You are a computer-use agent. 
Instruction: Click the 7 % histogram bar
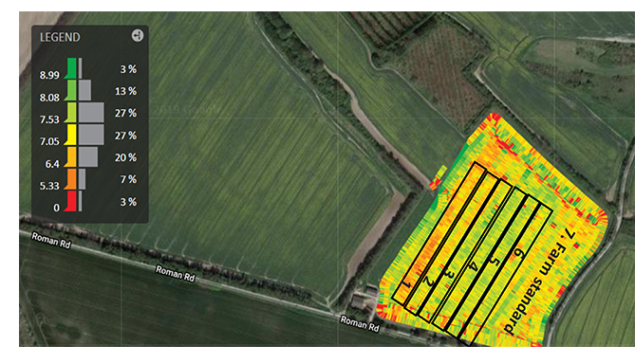click(82, 179)
